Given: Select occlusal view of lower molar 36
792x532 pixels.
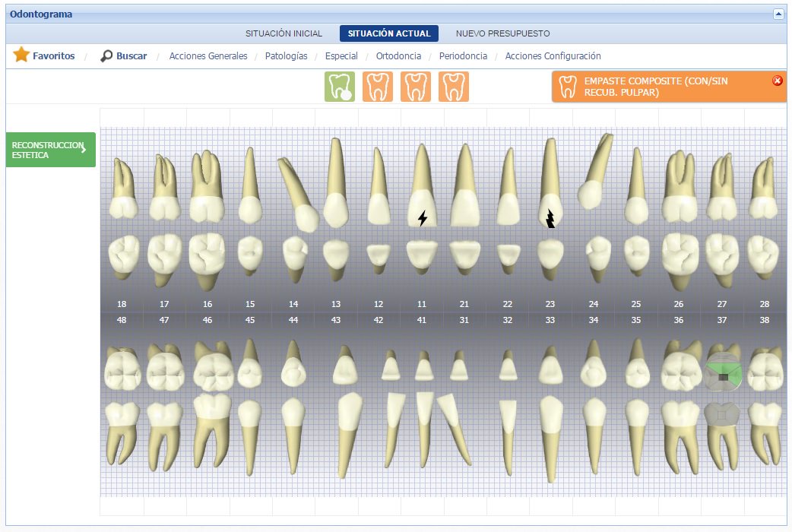Looking at the screenshot, I should [x=681, y=366].
